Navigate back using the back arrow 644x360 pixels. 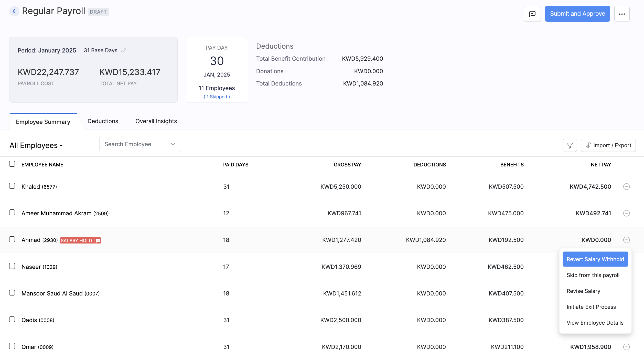14,11
